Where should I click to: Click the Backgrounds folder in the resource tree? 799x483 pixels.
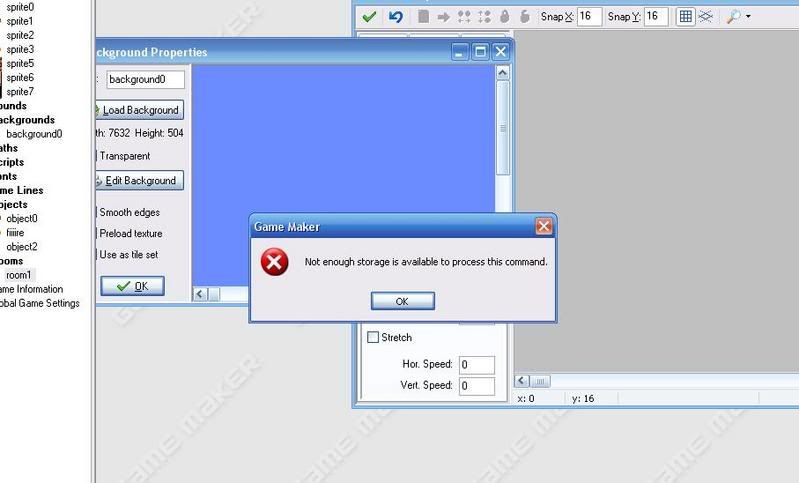28,120
